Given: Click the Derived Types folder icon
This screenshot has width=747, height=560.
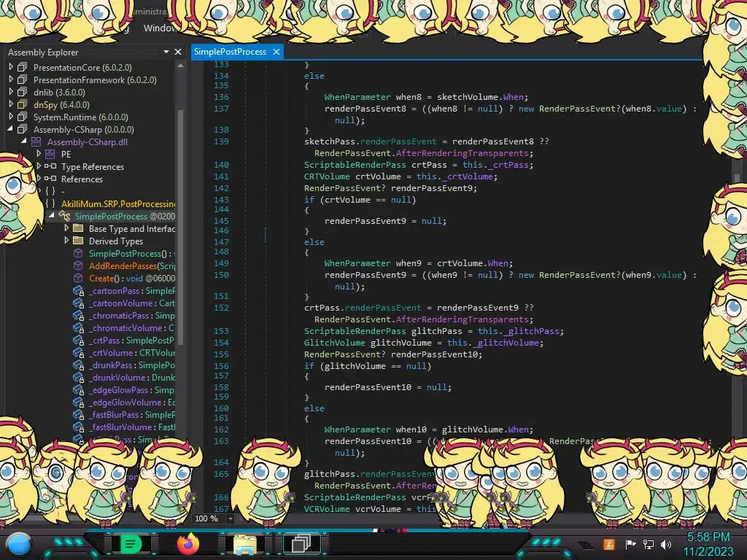Looking at the screenshot, I should 78,241.
